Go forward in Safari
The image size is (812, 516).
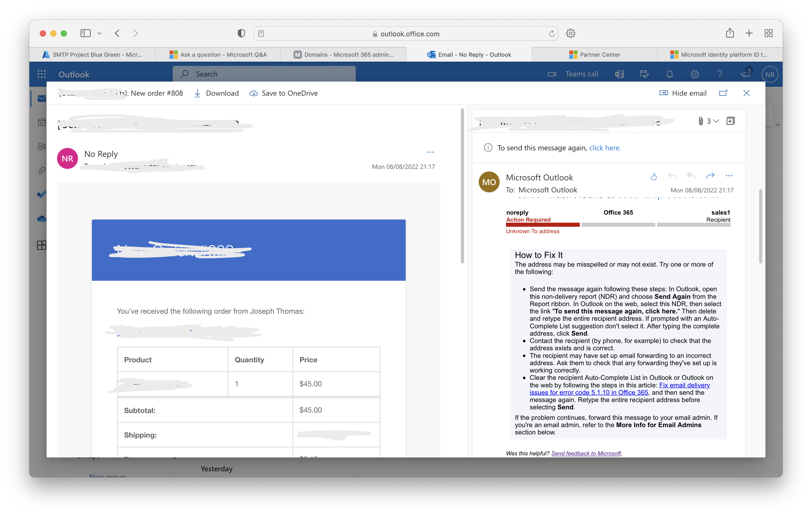[x=136, y=33]
